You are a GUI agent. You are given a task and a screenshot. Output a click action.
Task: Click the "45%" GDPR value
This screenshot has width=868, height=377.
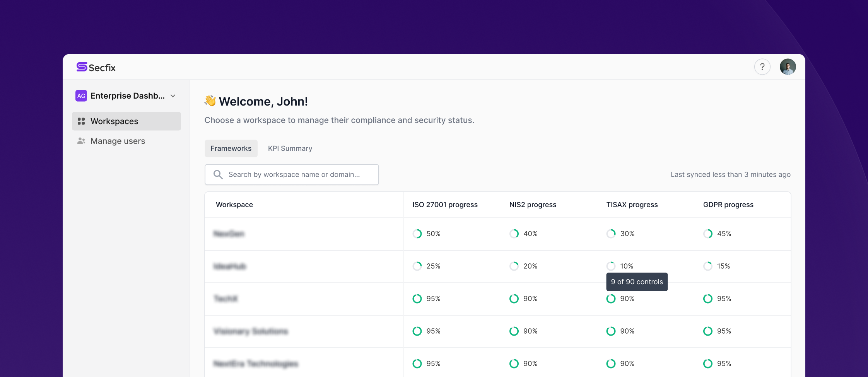[724, 234]
